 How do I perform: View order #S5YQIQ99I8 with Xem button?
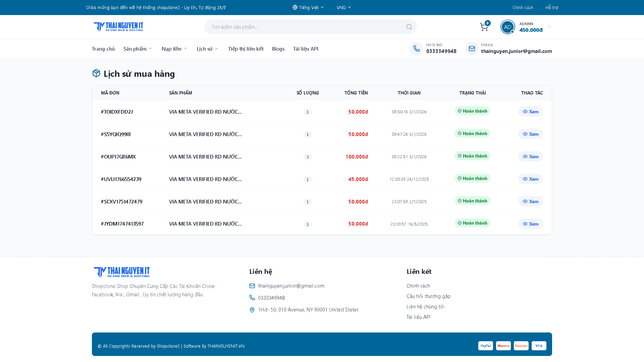point(530,134)
